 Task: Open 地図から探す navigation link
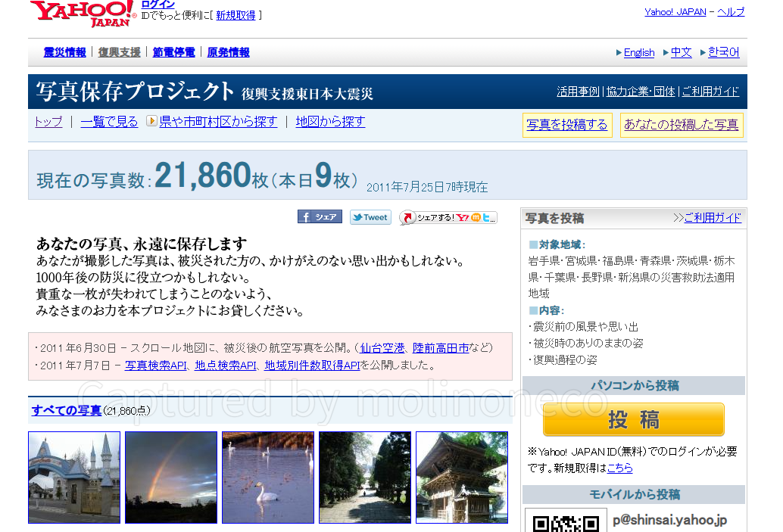point(330,121)
